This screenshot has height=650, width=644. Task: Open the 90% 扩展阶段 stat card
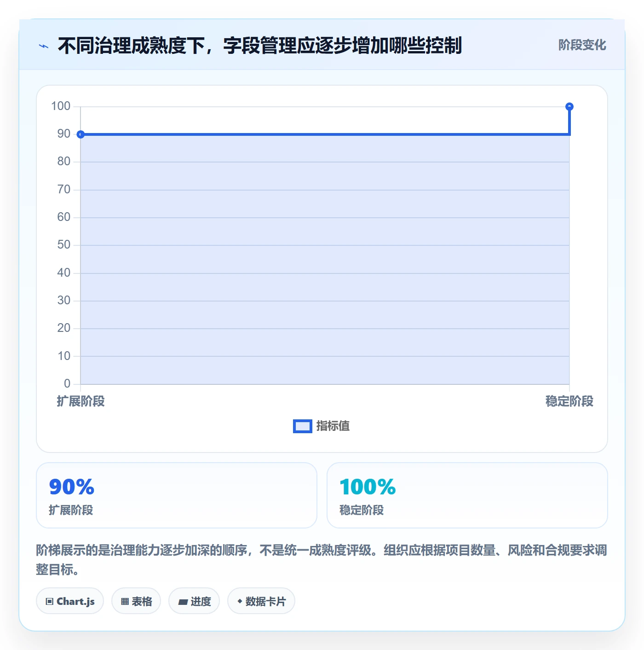coord(177,495)
